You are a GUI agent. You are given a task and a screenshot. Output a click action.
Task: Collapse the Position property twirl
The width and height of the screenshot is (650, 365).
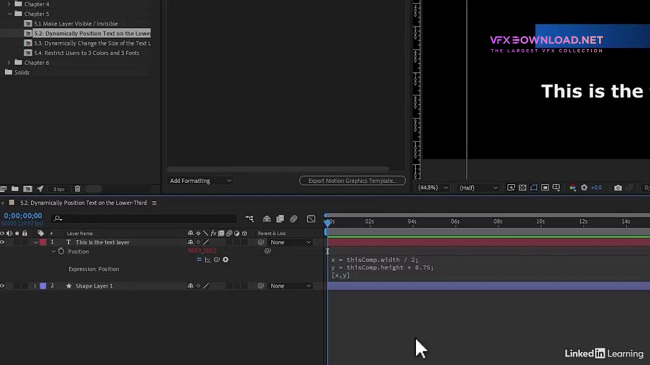(53, 251)
